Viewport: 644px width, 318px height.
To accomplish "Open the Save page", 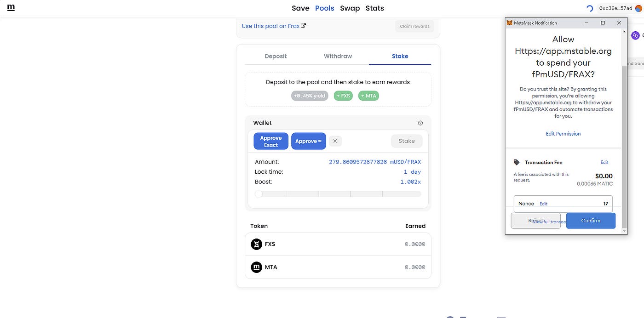I will tap(300, 8).
